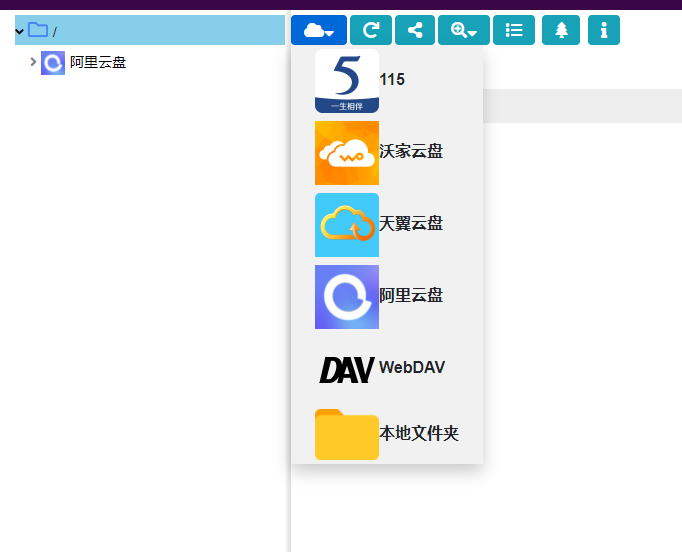
Task: Click the vertical splitter between panels
Action: pos(290,300)
